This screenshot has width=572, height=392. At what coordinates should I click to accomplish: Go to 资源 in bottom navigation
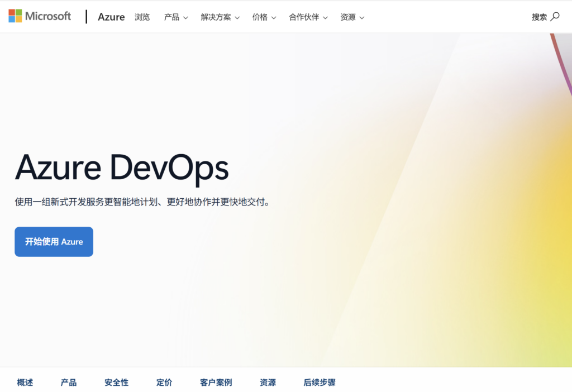pyautogui.click(x=268, y=382)
